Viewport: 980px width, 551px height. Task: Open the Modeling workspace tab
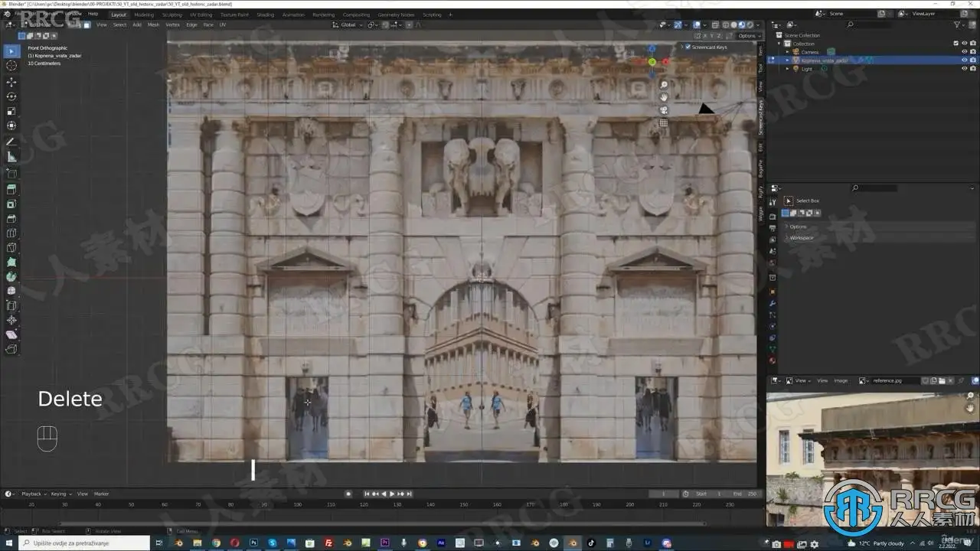coord(144,15)
